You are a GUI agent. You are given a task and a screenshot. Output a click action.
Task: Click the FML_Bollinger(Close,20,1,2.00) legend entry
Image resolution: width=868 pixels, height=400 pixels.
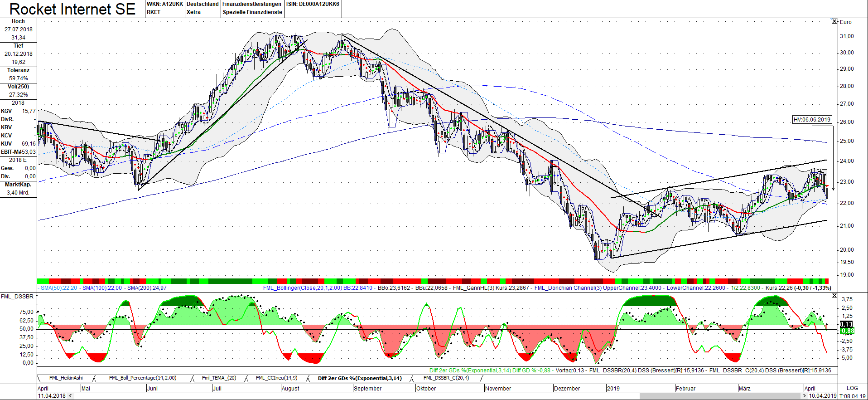pyautogui.click(x=303, y=288)
